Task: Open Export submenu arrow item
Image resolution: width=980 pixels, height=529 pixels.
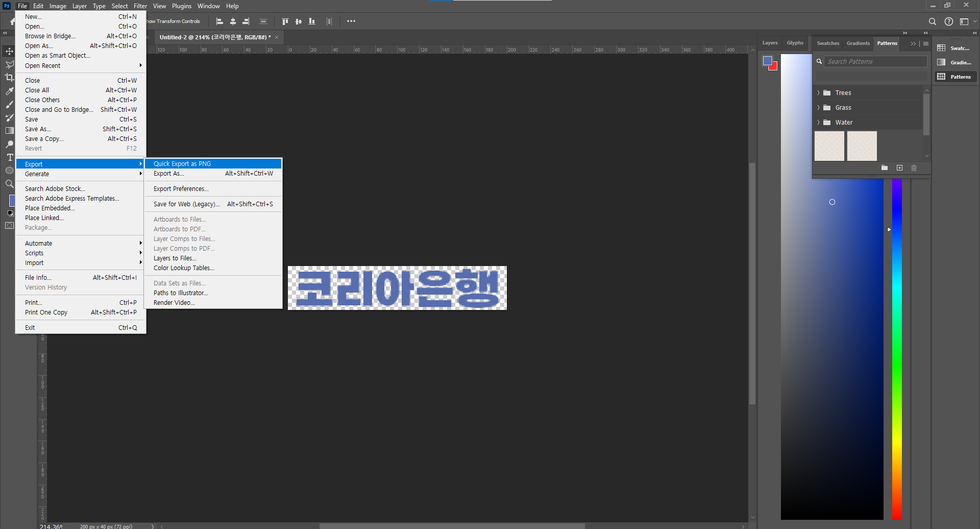Action: [81, 164]
